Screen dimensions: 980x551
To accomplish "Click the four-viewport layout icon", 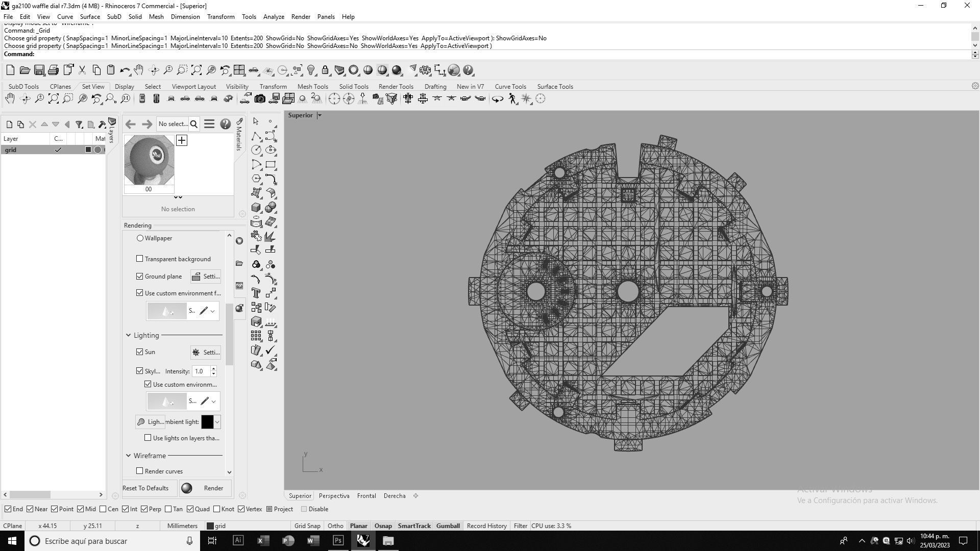I will click(x=239, y=70).
